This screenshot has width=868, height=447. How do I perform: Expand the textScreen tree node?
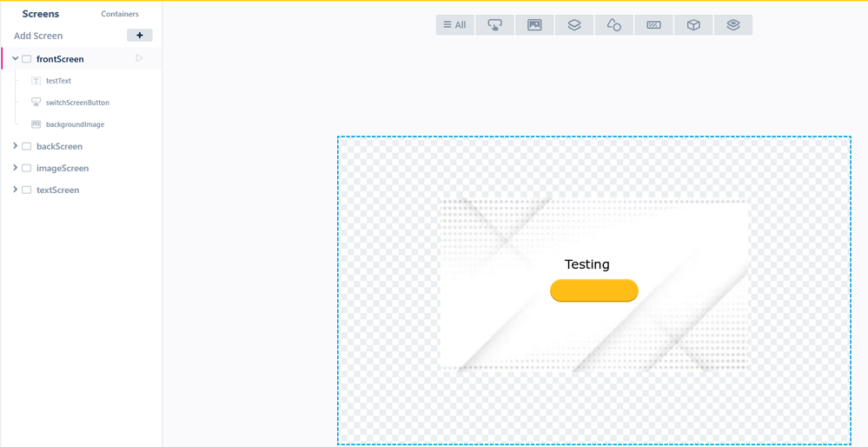pyautogui.click(x=15, y=190)
